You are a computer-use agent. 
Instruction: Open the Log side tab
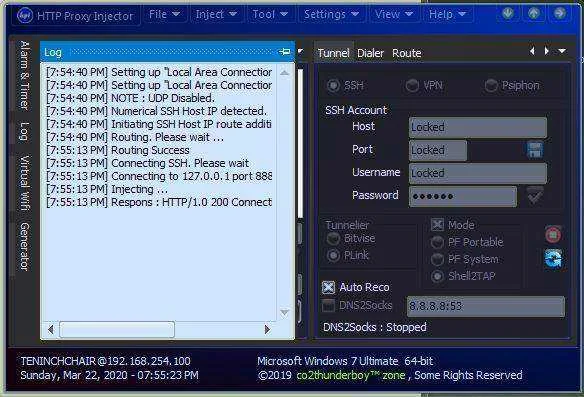coord(24,131)
